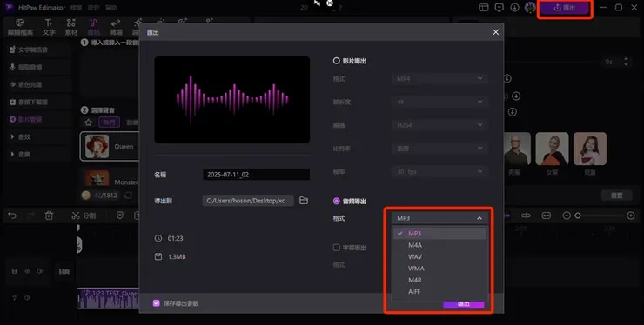Image resolution: width=644 pixels, height=325 pixels.
Task: Open the user avatar account menu
Action: [x=530, y=7]
